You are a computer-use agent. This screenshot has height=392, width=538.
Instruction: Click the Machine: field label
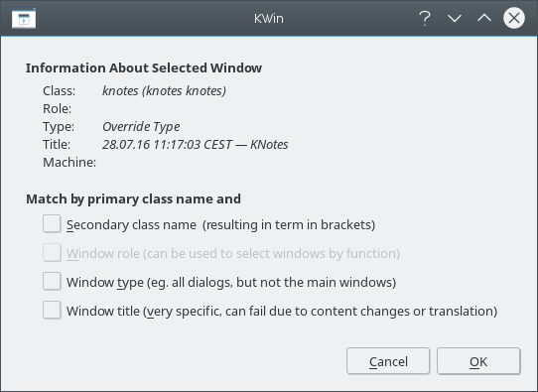coord(69,162)
